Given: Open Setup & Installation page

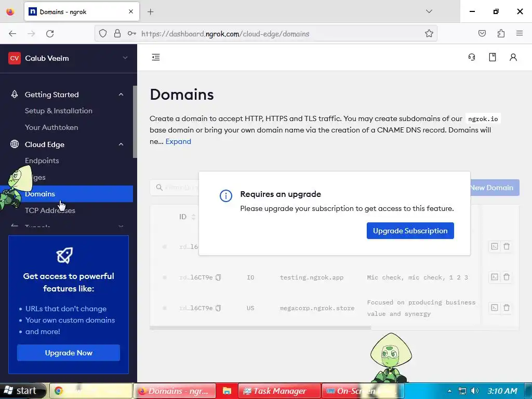Looking at the screenshot, I should pos(58,111).
